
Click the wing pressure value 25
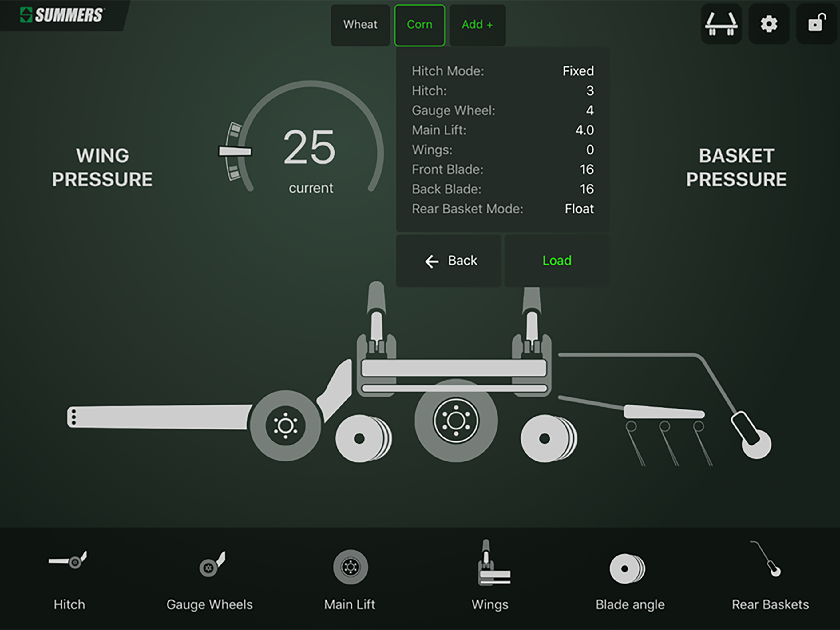point(310,147)
